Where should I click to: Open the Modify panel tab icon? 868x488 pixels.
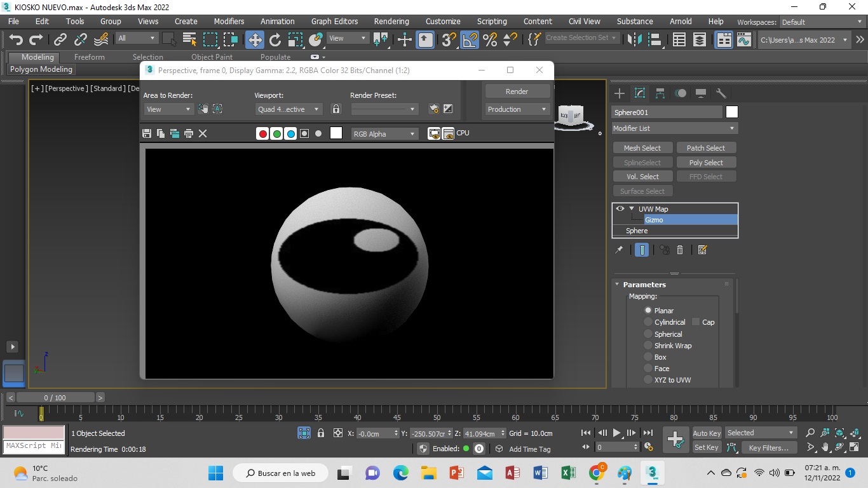[x=640, y=93]
